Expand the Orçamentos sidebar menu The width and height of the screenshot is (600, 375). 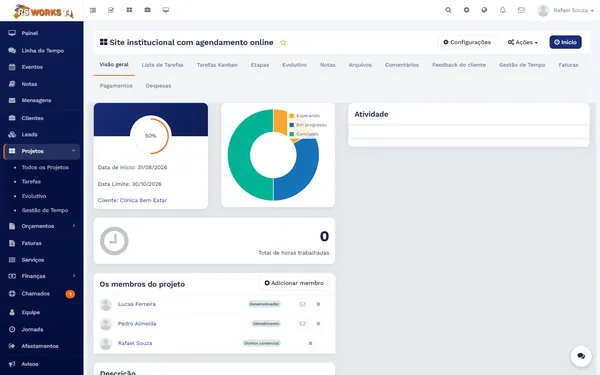click(42, 226)
